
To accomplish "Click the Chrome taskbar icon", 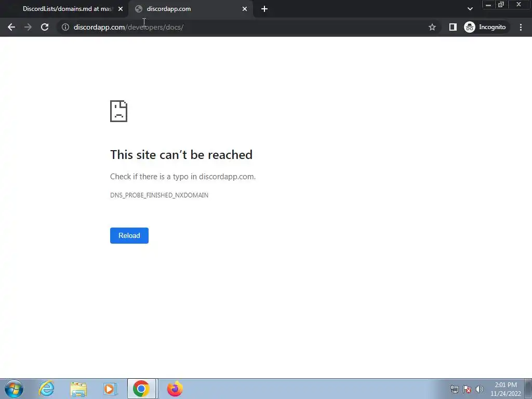I will (141, 389).
